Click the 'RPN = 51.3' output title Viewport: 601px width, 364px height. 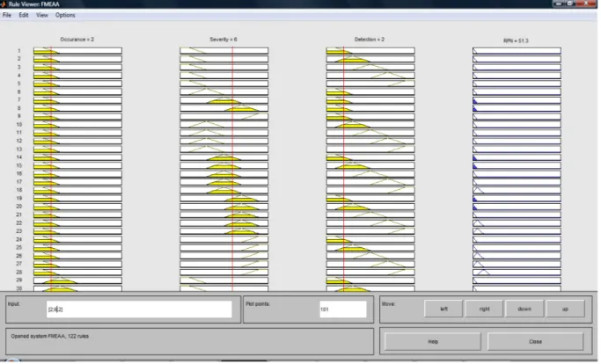click(517, 41)
